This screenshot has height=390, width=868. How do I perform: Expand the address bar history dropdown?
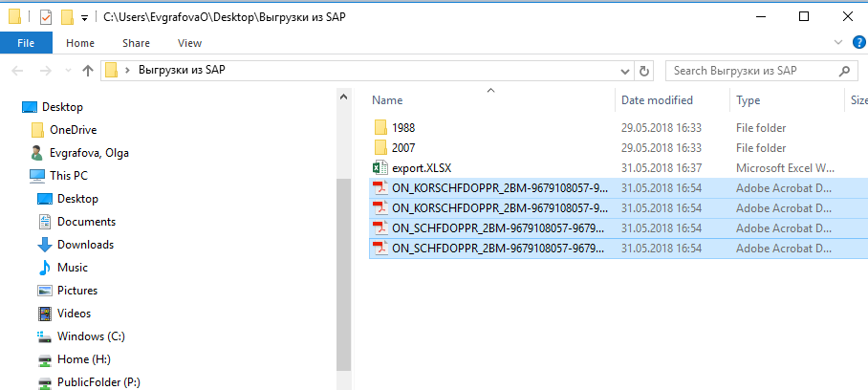(x=624, y=71)
